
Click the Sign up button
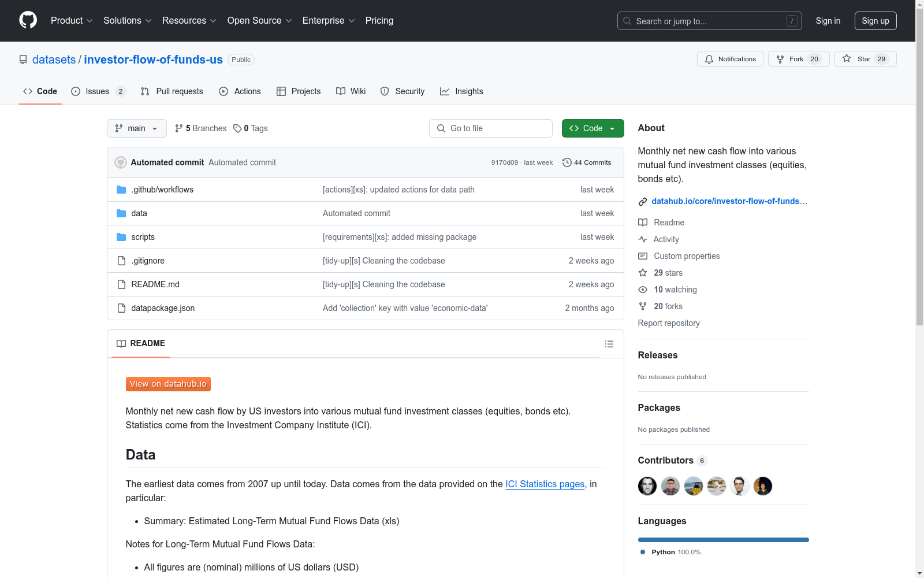pos(875,21)
